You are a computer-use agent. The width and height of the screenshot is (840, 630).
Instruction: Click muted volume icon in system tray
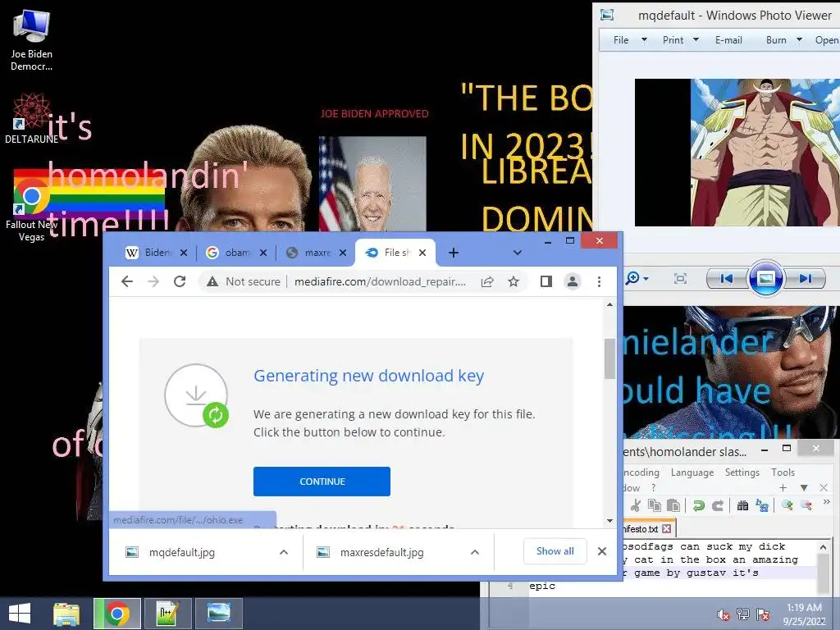coord(724,615)
